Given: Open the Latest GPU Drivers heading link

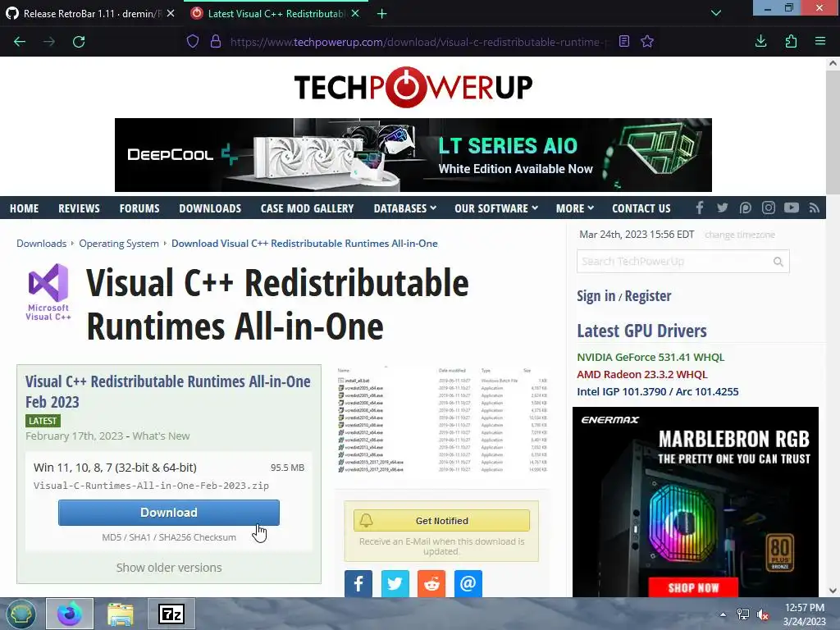Looking at the screenshot, I should 641,331.
